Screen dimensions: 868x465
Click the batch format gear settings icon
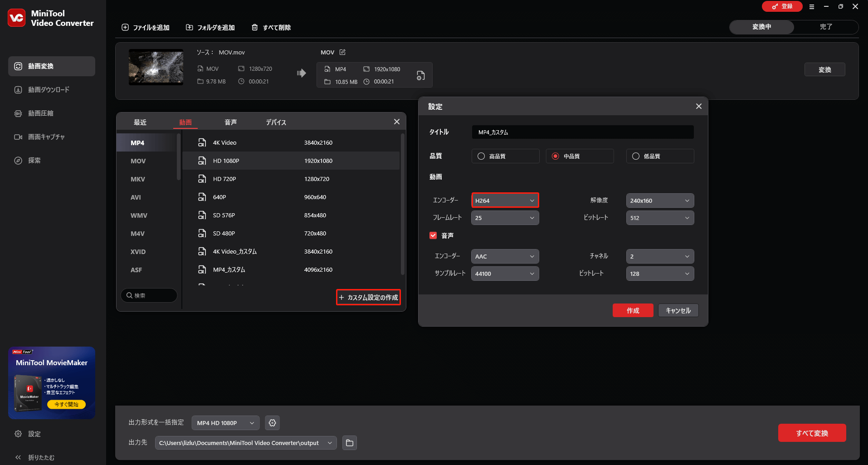[x=272, y=423]
